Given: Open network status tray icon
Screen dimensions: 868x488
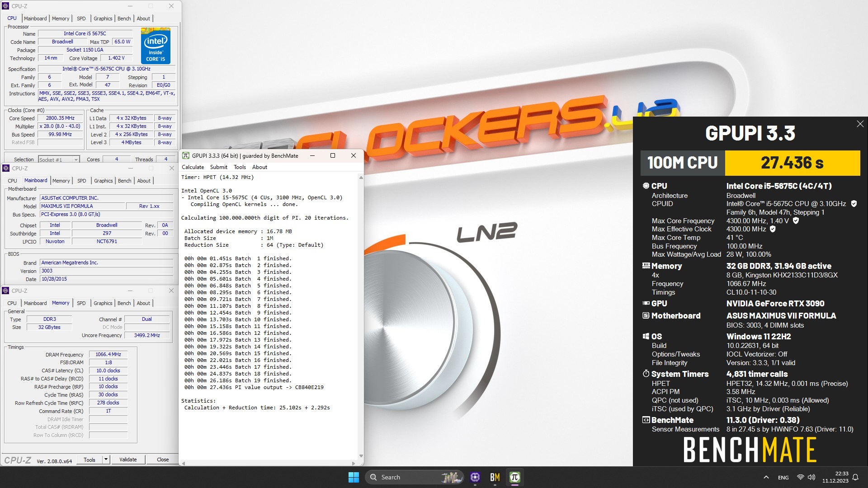Looking at the screenshot, I should click(800, 477).
